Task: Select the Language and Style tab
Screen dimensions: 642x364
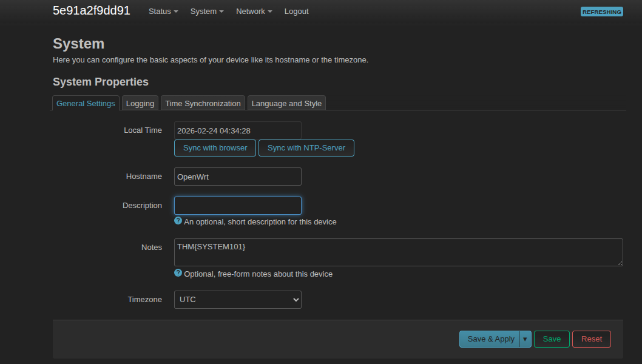Action: (286, 103)
